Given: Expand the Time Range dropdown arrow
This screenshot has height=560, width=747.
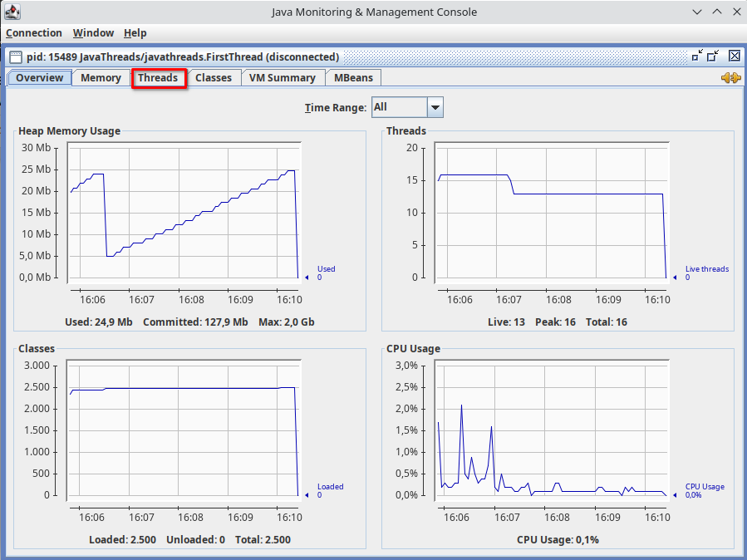Looking at the screenshot, I should click(x=435, y=107).
